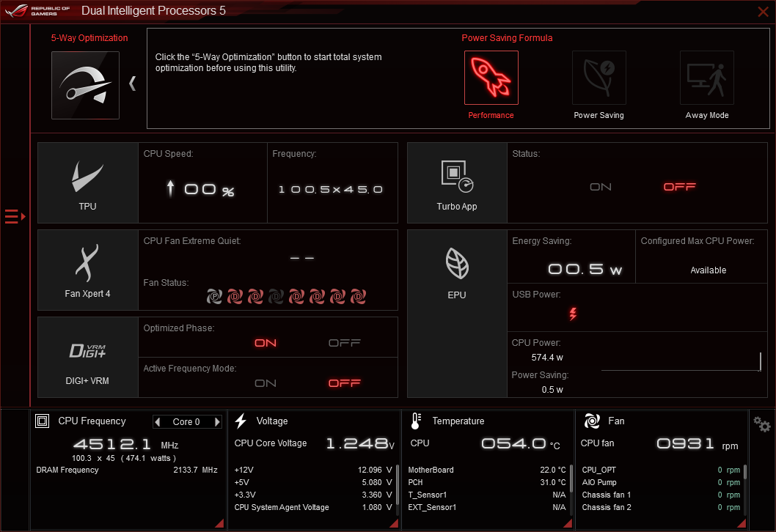Click the grey P fan status icon
Viewport: 776px width, 532px height.
coord(214,296)
